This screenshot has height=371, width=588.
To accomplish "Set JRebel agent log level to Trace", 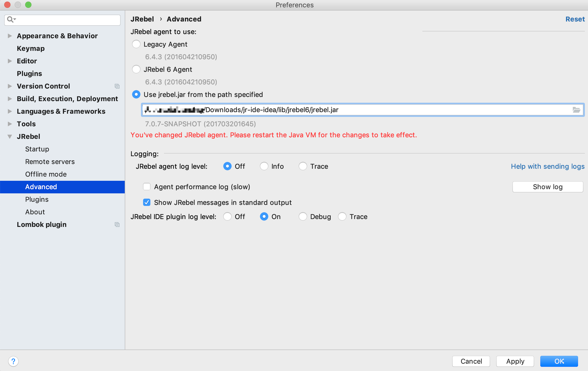I will 303,166.
